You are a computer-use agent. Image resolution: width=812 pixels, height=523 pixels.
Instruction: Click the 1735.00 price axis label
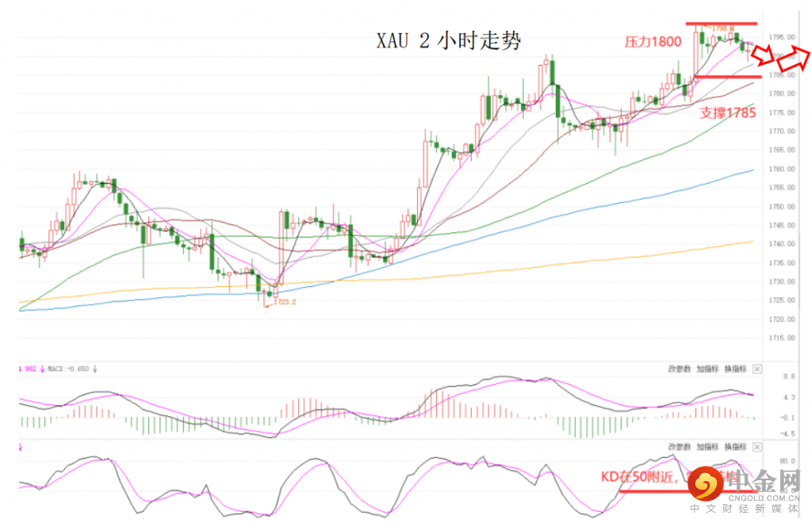tap(782, 263)
